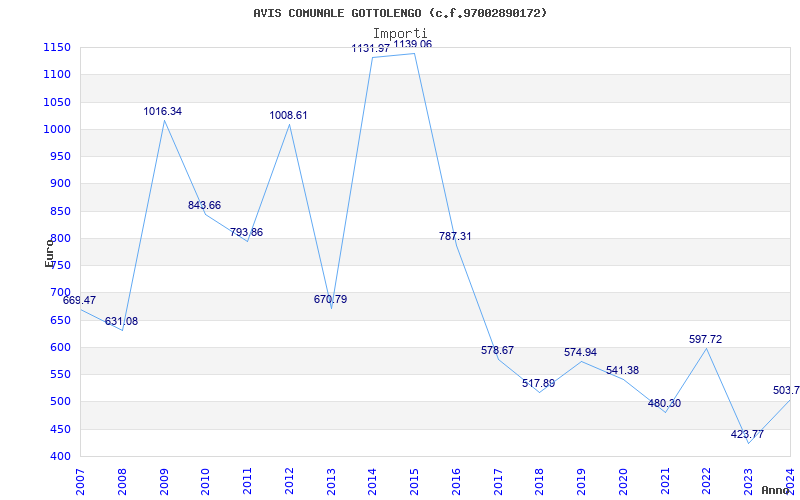Click the 500 y-axis tick label
The width and height of the screenshot is (800, 500).
click(60, 402)
